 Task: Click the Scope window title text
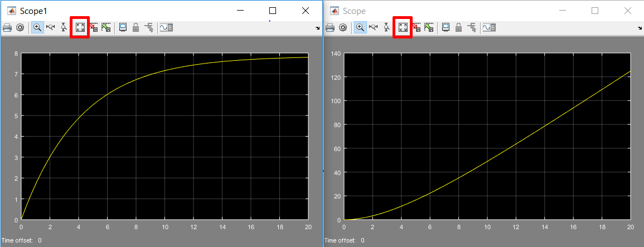tap(354, 11)
